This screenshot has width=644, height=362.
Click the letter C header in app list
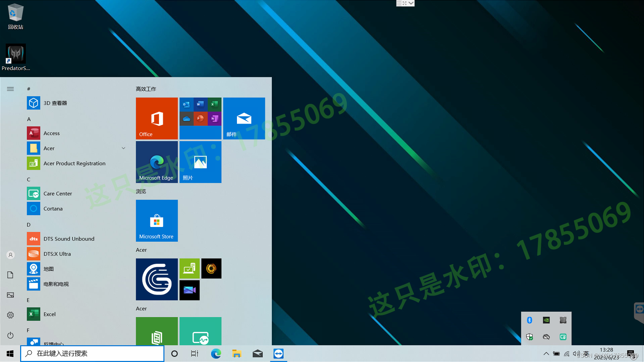tap(29, 180)
